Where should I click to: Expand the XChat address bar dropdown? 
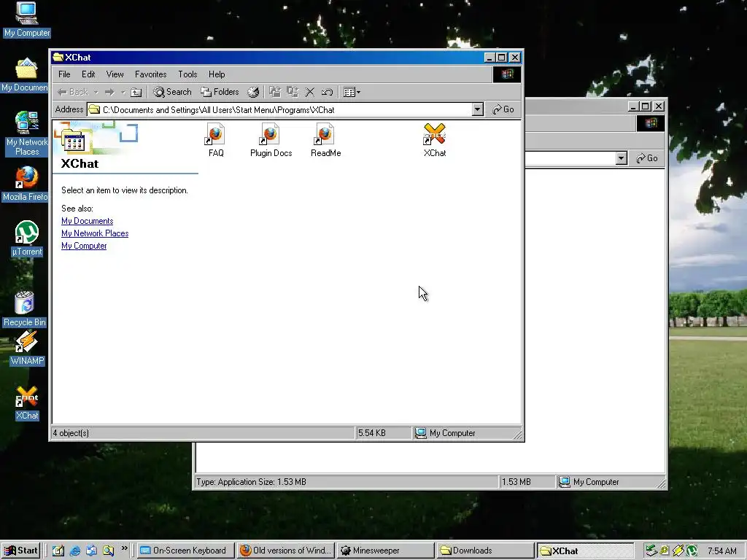[478, 109]
